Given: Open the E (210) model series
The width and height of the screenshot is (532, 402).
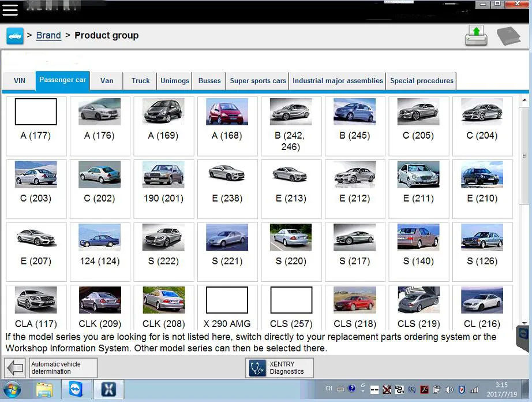Looking at the screenshot, I should pyautogui.click(x=482, y=189).
